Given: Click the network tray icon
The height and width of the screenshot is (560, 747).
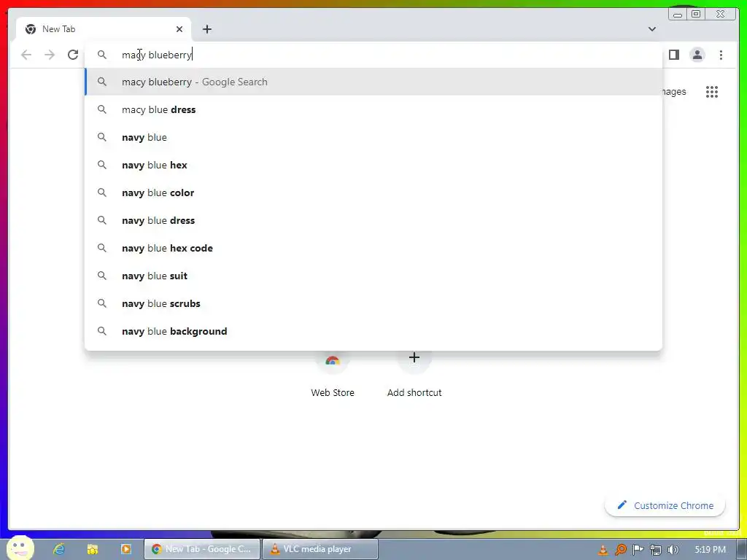Looking at the screenshot, I should click(656, 550).
